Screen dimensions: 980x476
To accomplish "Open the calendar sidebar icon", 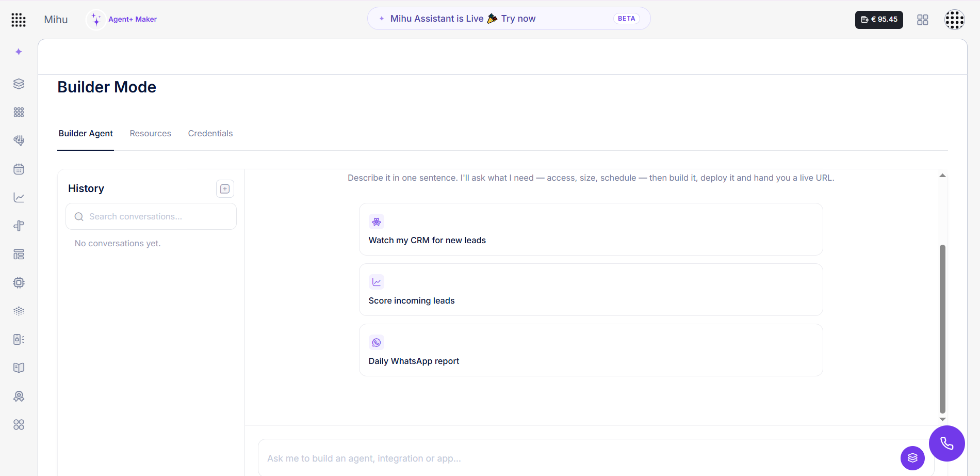I will [19, 169].
